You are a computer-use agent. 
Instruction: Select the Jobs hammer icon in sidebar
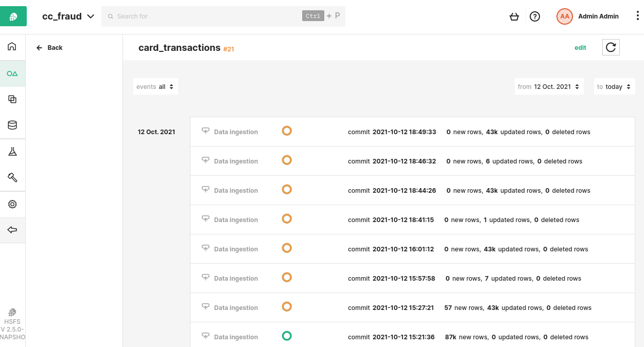coord(12,177)
